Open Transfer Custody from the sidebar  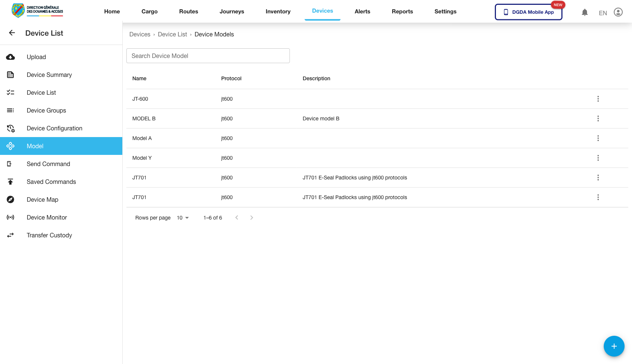coord(49,235)
